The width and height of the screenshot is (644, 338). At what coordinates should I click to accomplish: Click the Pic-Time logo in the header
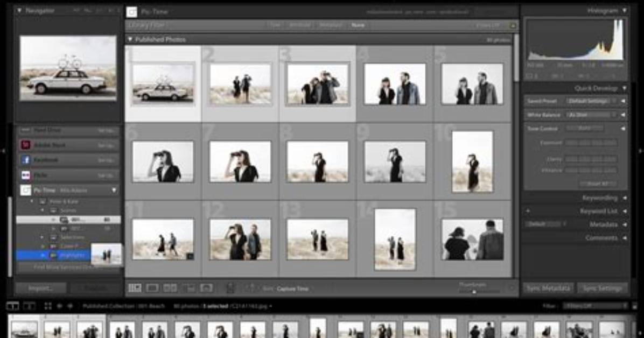pyautogui.click(x=131, y=12)
